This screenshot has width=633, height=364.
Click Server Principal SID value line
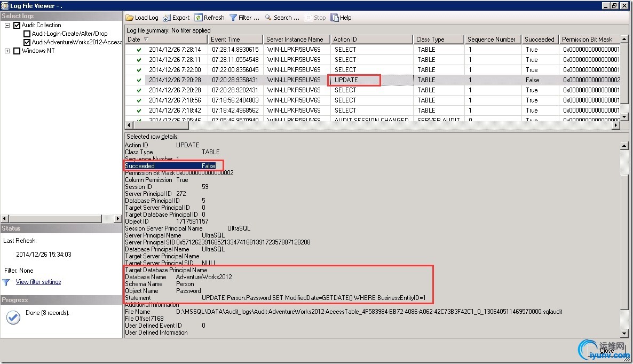218,242
